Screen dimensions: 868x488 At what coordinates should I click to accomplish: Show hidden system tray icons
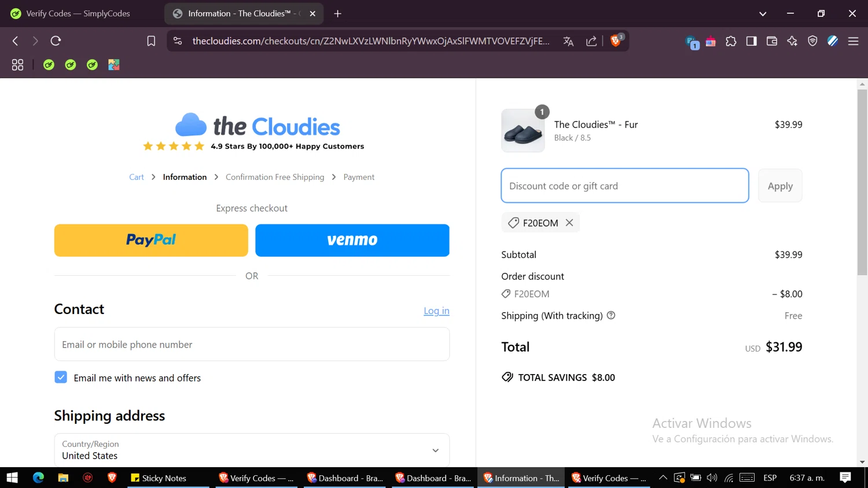[663, 478]
